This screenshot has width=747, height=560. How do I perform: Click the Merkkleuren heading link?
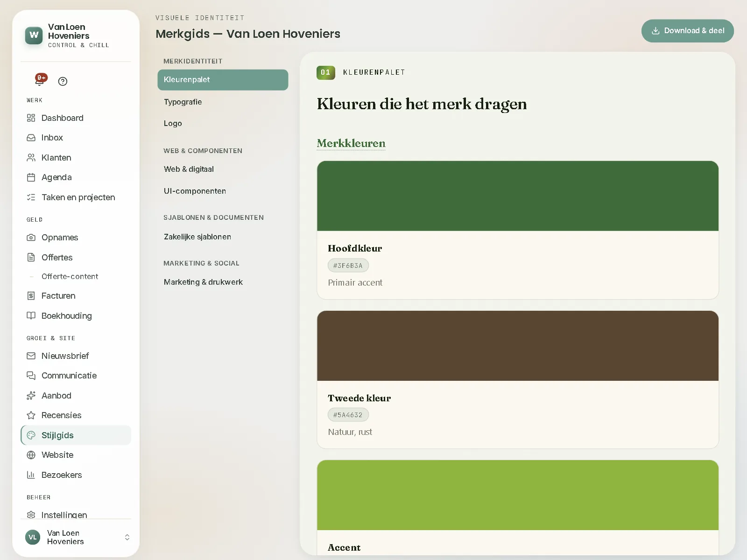(351, 143)
